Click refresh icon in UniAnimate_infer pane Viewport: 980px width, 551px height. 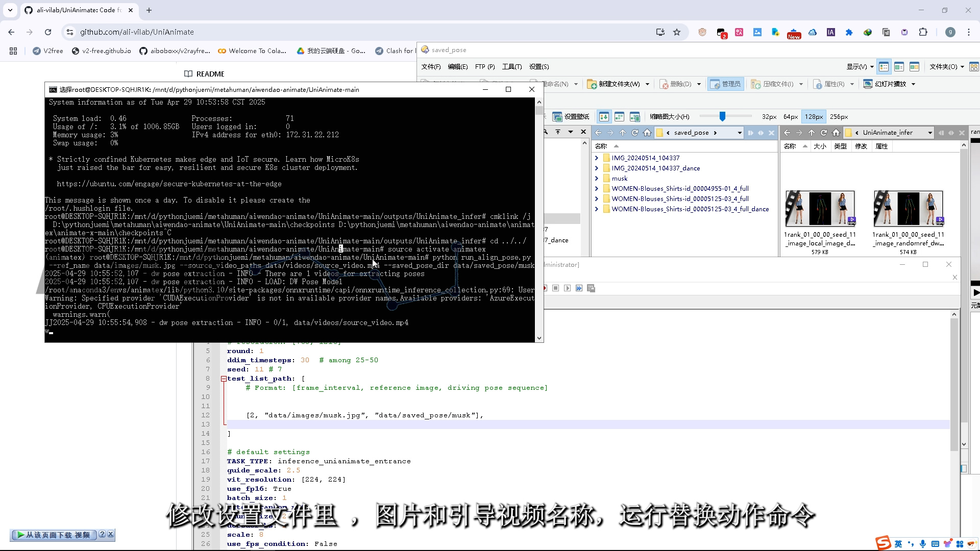click(823, 133)
